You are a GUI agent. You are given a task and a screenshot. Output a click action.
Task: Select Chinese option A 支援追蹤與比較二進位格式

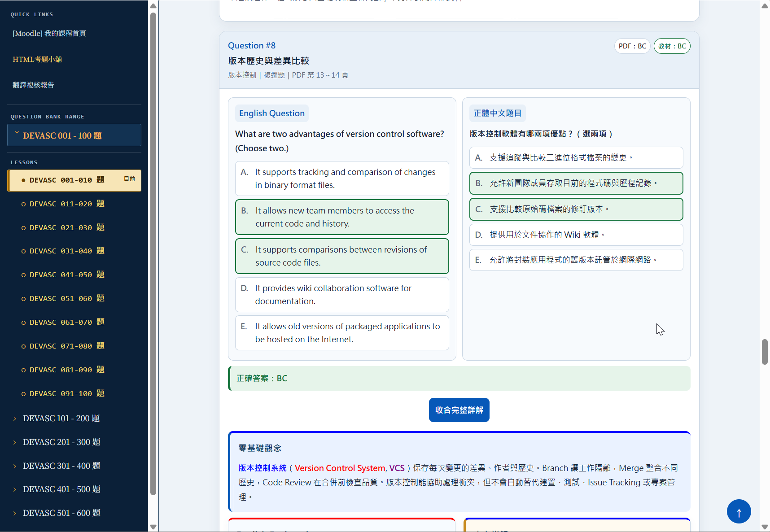(576, 157)
